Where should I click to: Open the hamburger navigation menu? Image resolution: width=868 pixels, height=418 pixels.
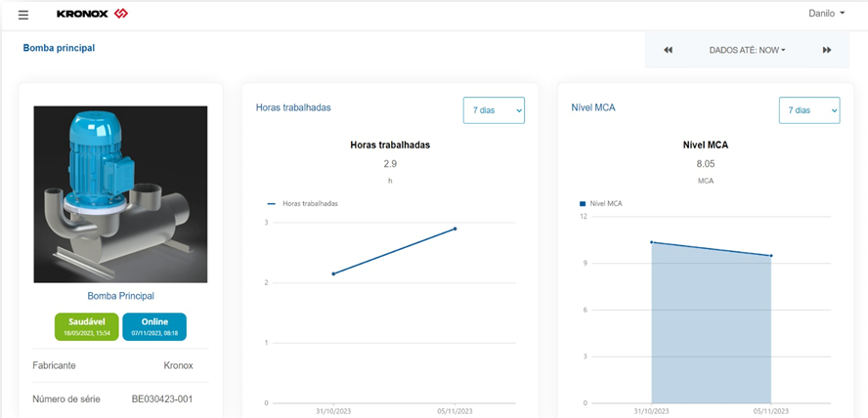[x=23, y=15]
